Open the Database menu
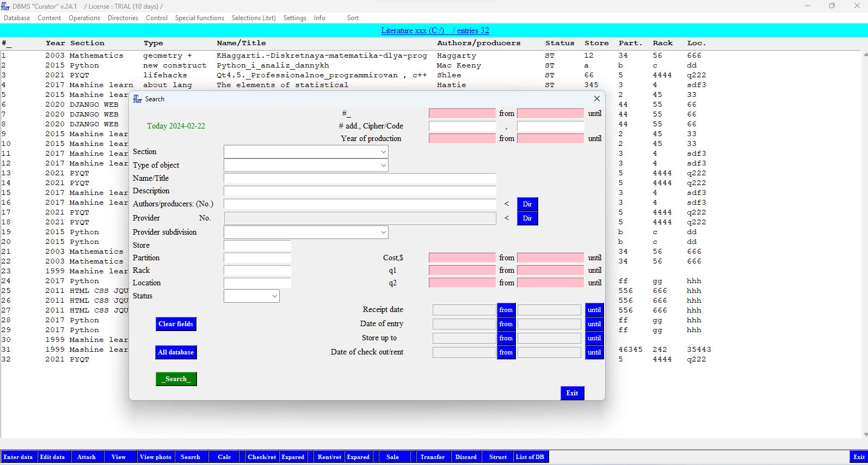The image size is (868, 465). 17,18
